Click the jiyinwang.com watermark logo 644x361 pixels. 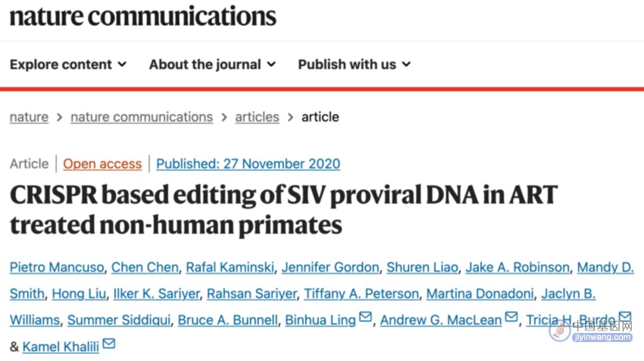592,331
